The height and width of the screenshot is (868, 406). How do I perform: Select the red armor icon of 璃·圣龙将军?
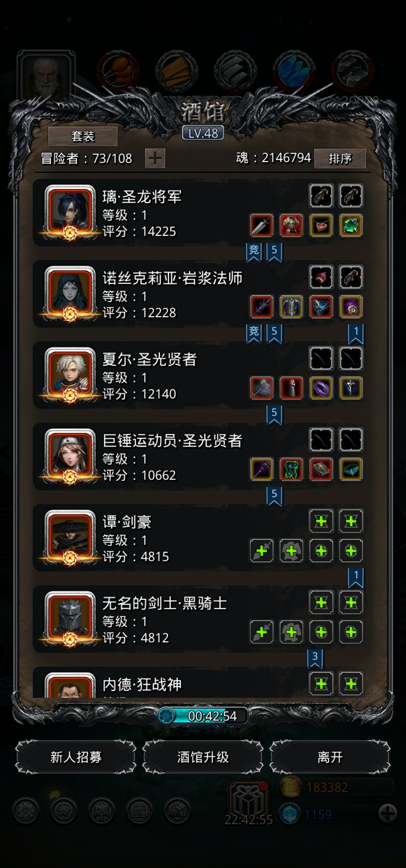(291, 225)
